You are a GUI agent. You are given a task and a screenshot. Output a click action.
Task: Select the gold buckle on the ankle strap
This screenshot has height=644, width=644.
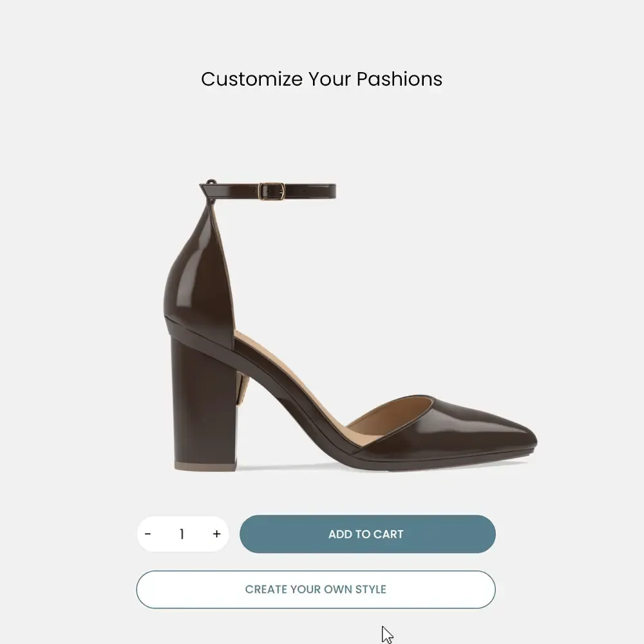(x=272, y=191)
